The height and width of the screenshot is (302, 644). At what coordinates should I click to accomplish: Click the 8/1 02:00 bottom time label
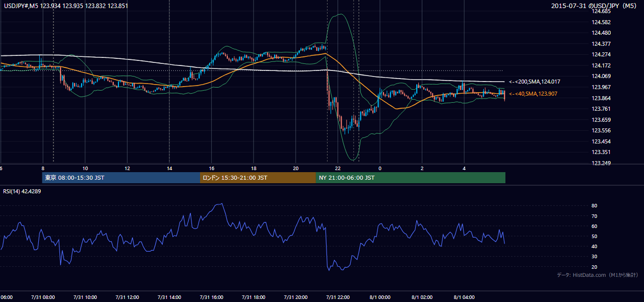pos(422,297)
